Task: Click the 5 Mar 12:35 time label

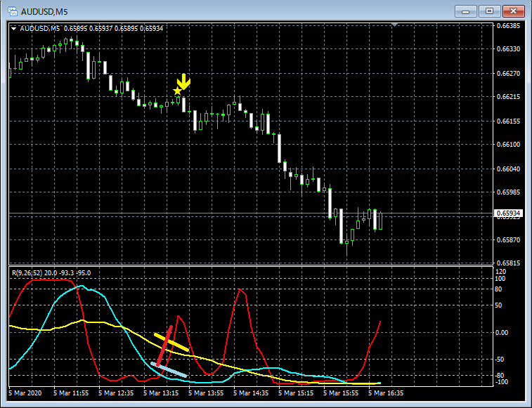Action: [116, 393]
